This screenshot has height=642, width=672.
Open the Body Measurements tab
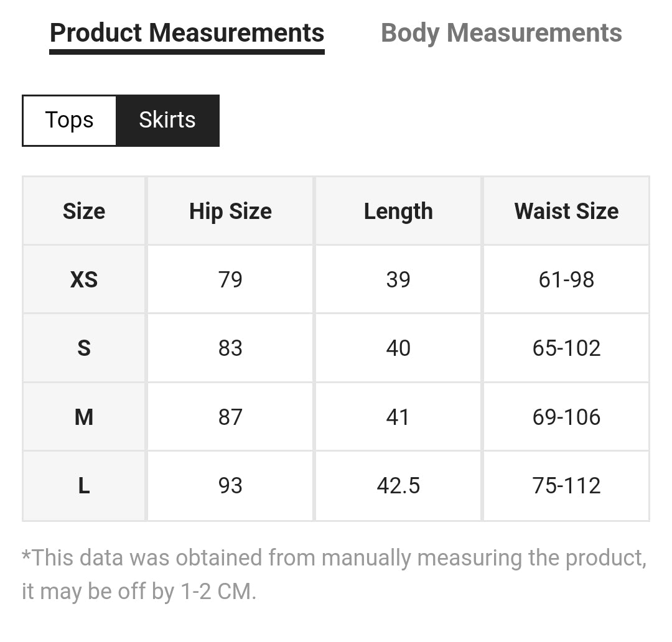[x=501, y=33]
